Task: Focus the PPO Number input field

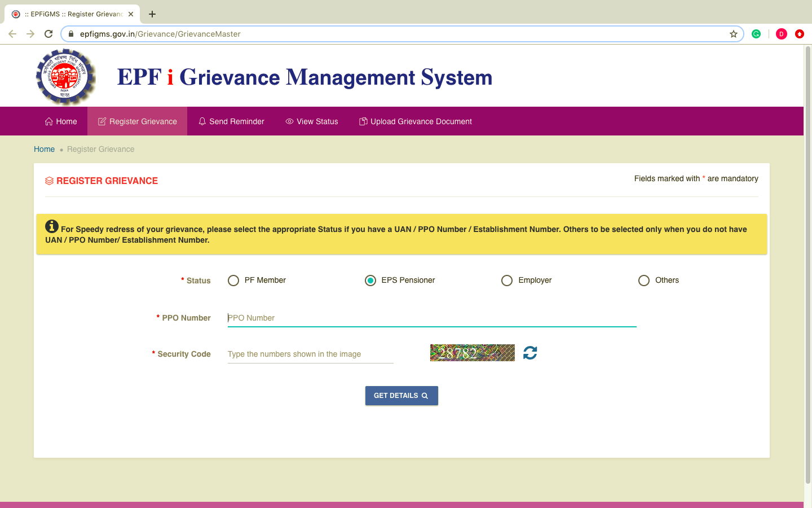Action: click(432, 318)
